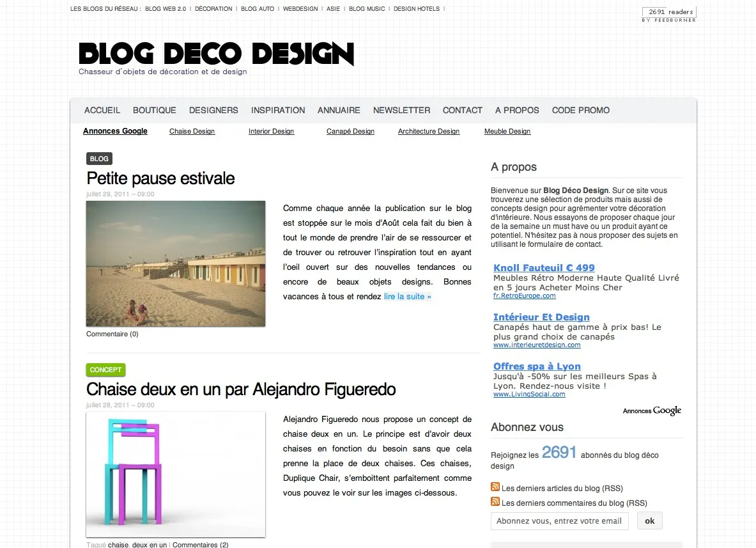756x548 pixels.
Task: Click the ok subscribe button
Action: (649, 521)
